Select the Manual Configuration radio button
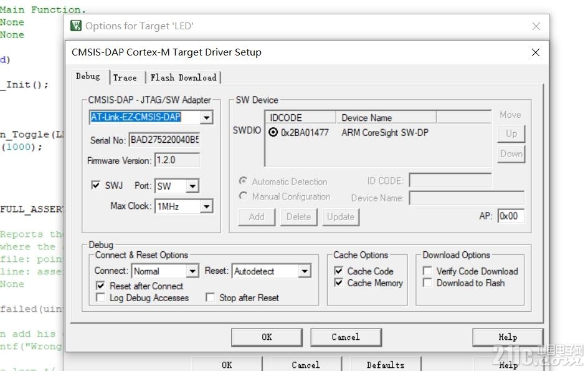The width and height of the screenshot is (588, 371). coord(243,196)
